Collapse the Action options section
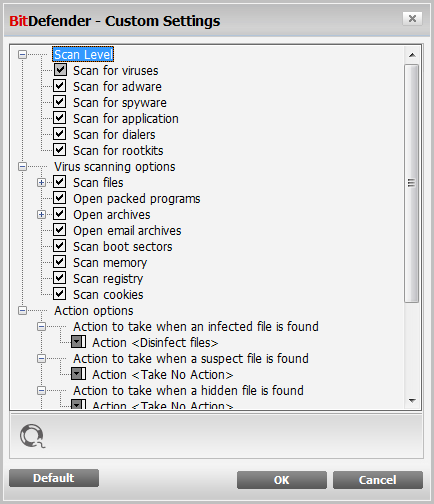The width and height of the screenshot is (434, 504). (x=22, y=310)
